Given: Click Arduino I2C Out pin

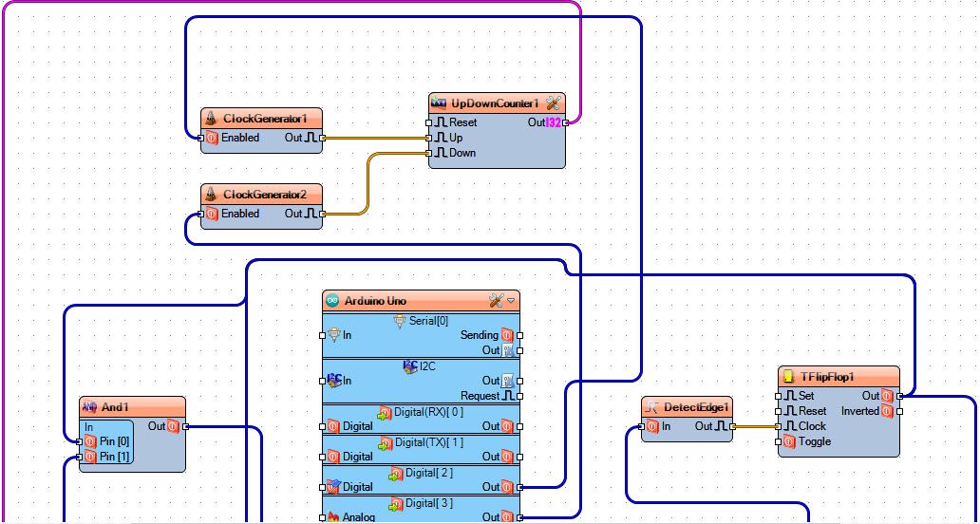Looking at the screenshot, I should (520, 381).
